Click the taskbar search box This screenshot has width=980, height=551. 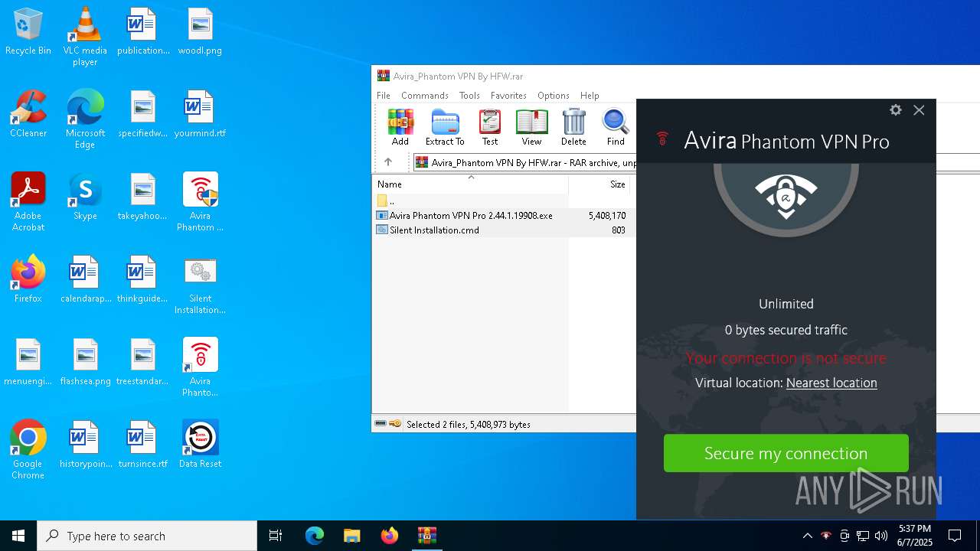[147, 536]
